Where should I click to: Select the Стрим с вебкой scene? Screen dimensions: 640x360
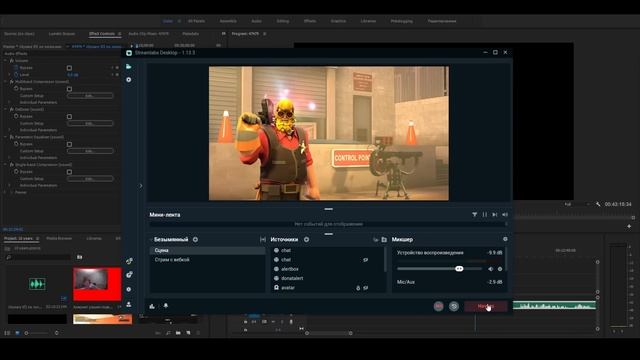[x=207, y=260]
